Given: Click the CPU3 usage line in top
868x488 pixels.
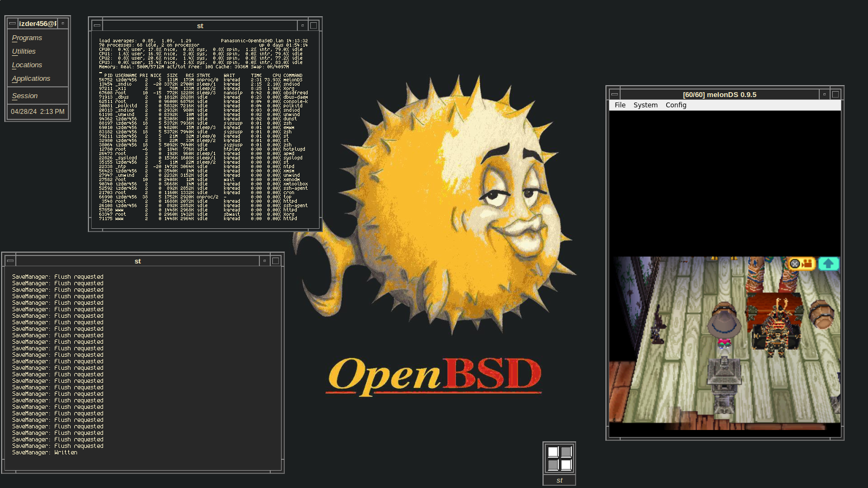Looking at the screenshot, I should pyautogui.click(x=201, y=62).
